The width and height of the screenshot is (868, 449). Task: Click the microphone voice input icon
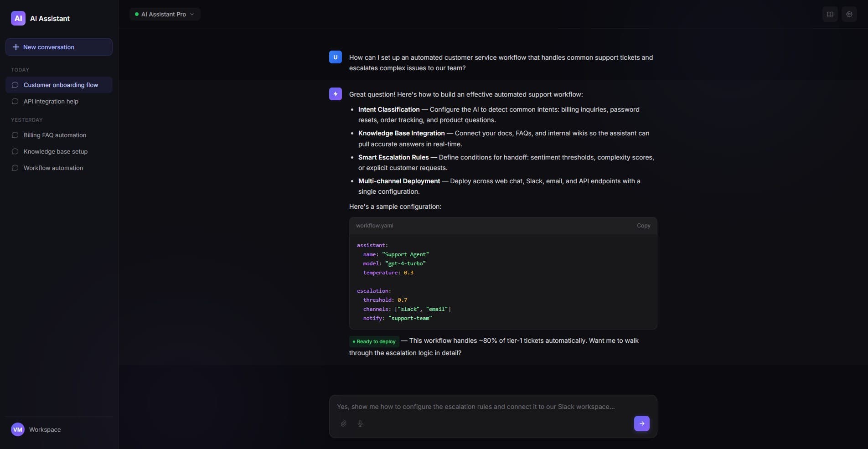[x=360, y=423]
